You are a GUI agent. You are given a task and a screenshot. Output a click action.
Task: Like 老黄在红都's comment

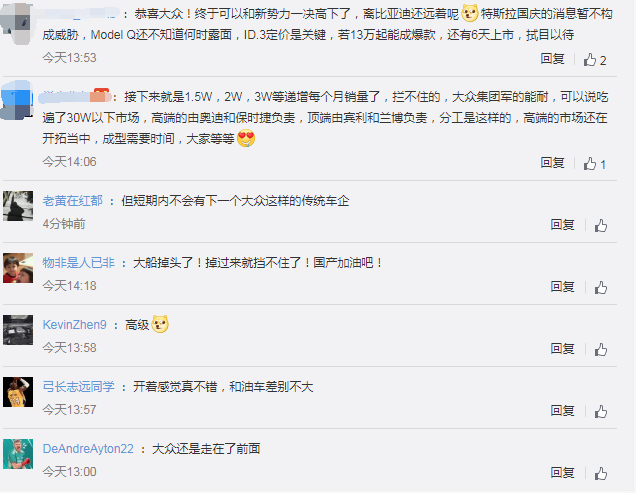601,226
